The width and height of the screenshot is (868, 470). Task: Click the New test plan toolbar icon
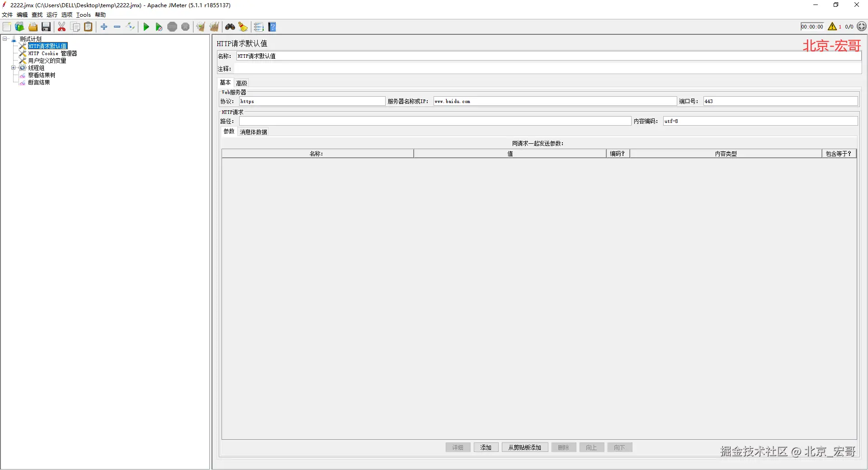tap(7, 27)
